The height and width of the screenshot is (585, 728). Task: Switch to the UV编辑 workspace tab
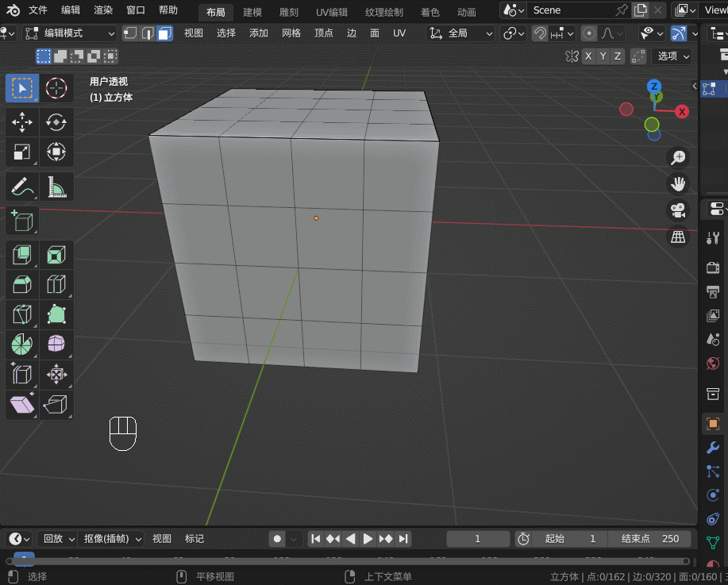click(332, 12)
